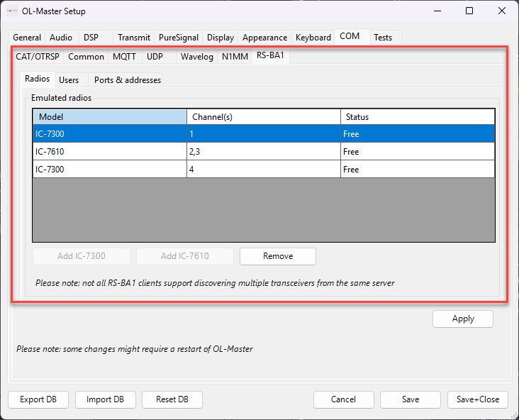Go to the Transmit tab
Viewport: 519px width, 420px height.
click(x=134, y=38)
